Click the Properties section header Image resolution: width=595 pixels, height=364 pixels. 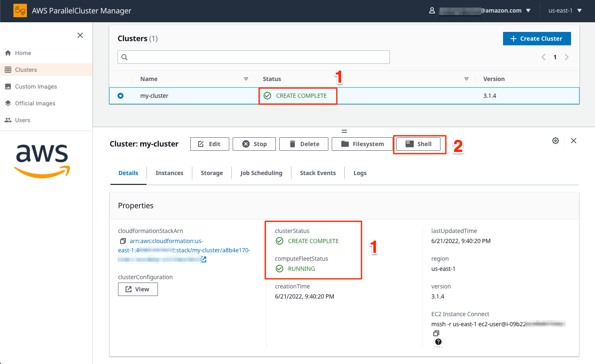point(136,206)
